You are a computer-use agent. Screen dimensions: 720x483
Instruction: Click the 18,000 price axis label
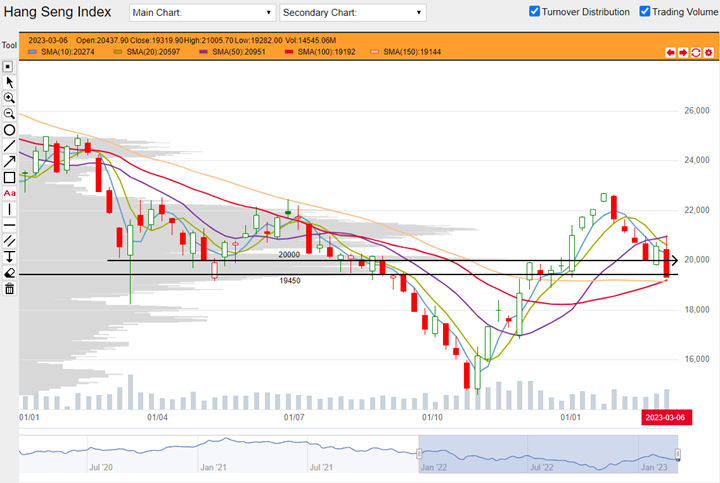(x=697, y=309)
